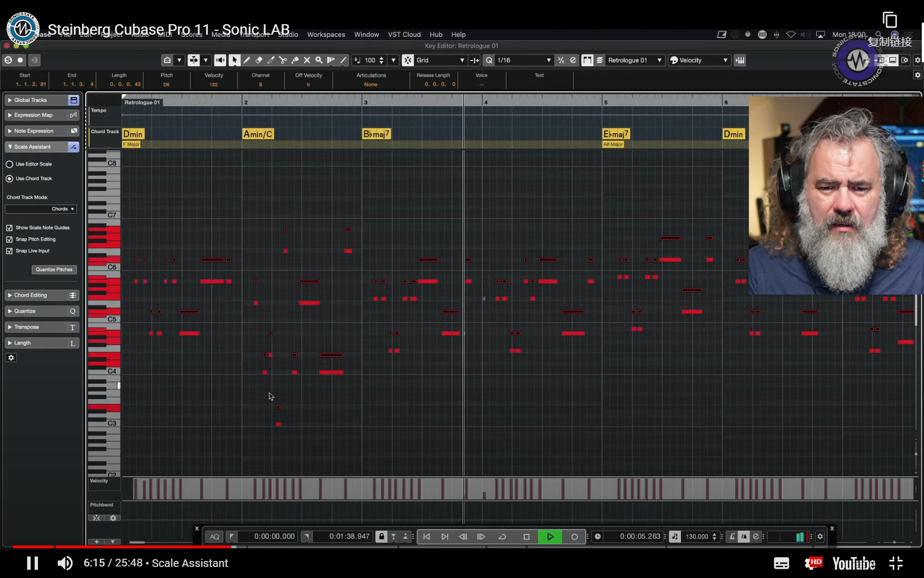924x578 pixels.
Task: Expand the Quantize section
Action: pos(36,311)
